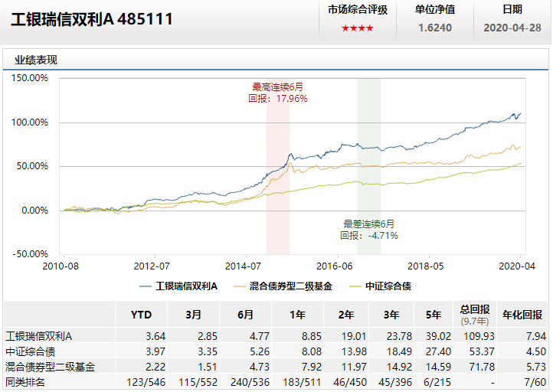Image resolution: width=553 pixels, height=392 pixels.
Task: Click the 150.00% y-axis label
Action: coord(30,78)
